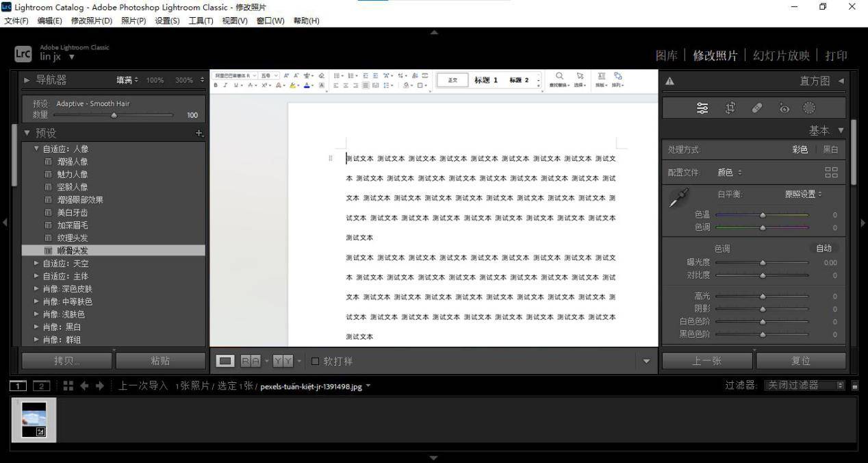Collapse the 预设 panel header
Image resolution: width=868 pixels, height=463 pixels.
27,133
